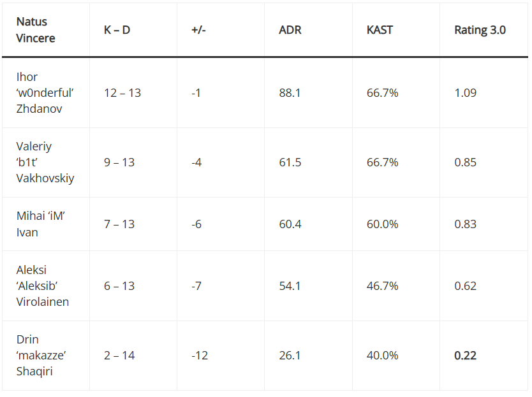Click the Rating 3.0 column header

(x=480, y=30)
